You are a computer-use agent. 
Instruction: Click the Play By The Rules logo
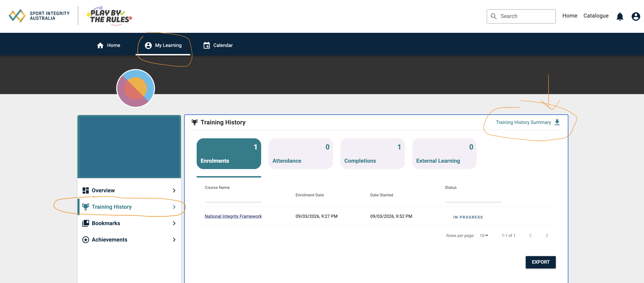(x=110, y=16)
